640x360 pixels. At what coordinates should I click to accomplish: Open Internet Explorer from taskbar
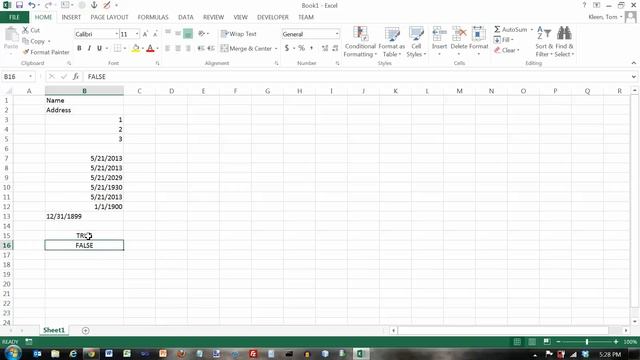73,354
